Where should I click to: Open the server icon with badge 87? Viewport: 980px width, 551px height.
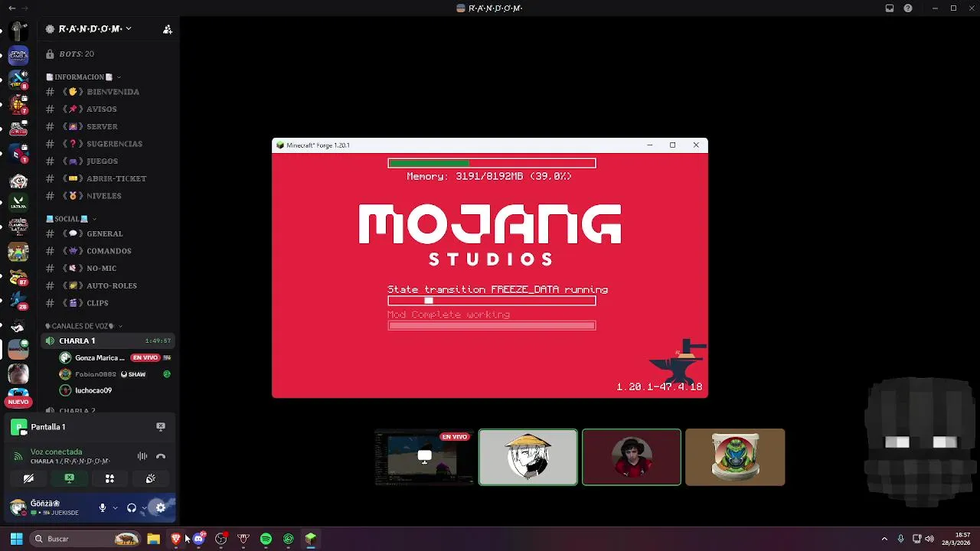point(18,277)
